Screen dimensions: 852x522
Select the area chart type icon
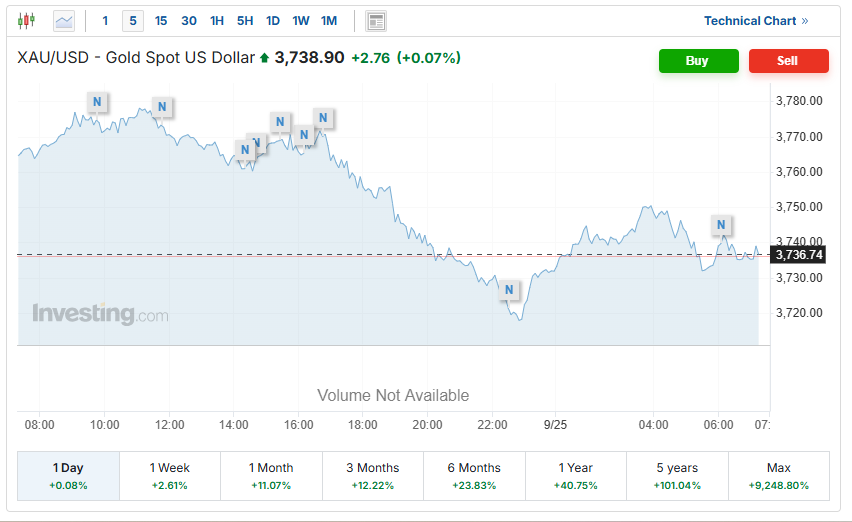[63, 20]
